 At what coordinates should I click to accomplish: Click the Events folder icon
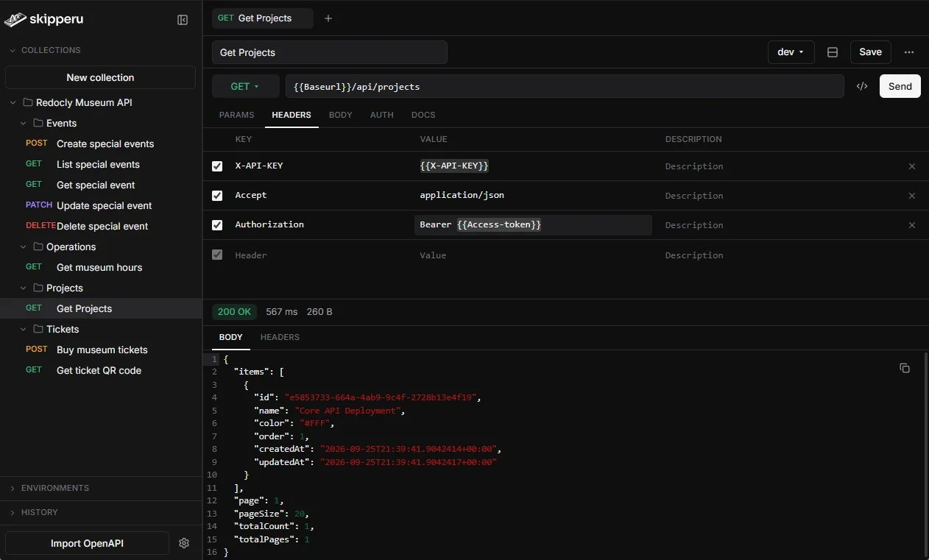[x=38, y=123]
